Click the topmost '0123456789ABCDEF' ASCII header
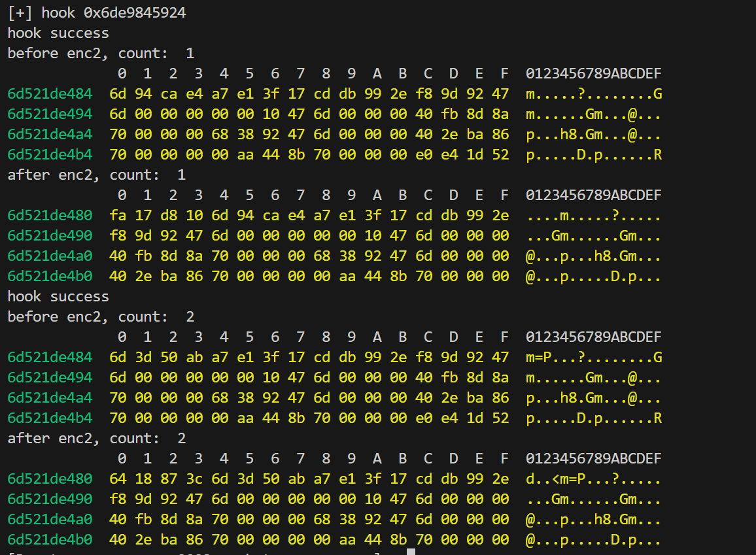Viewport: 756px width, 555px height. click(593, 73)
